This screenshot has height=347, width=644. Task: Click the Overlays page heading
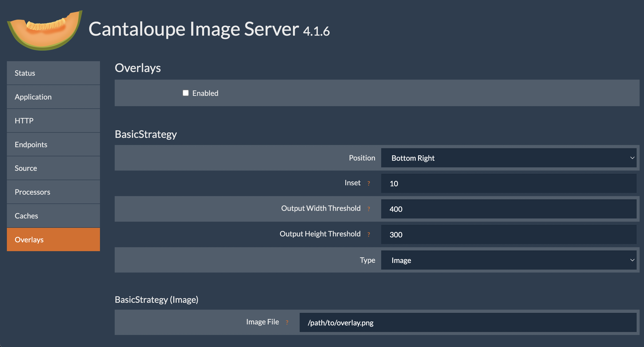(x=138, y=68)
